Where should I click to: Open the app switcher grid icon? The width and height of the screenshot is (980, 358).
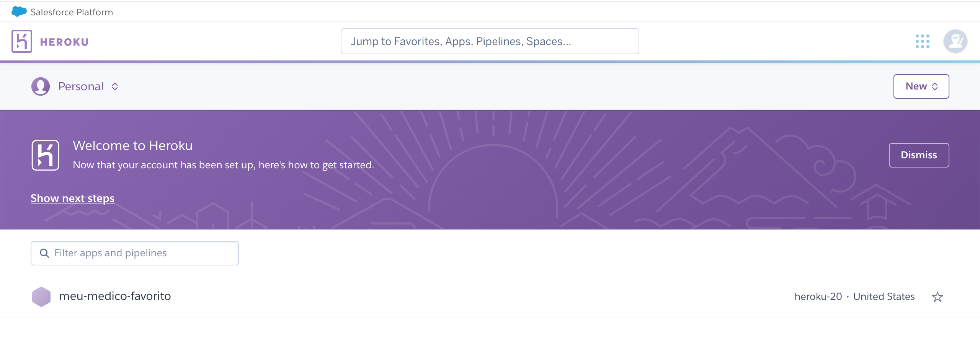tap(923, 41)
